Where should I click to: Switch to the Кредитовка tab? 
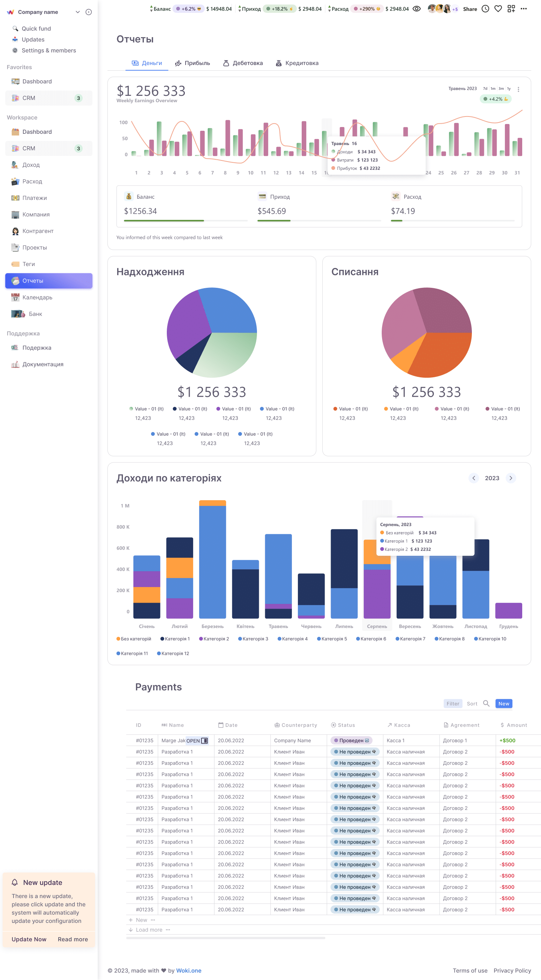[x=297, y=63]
